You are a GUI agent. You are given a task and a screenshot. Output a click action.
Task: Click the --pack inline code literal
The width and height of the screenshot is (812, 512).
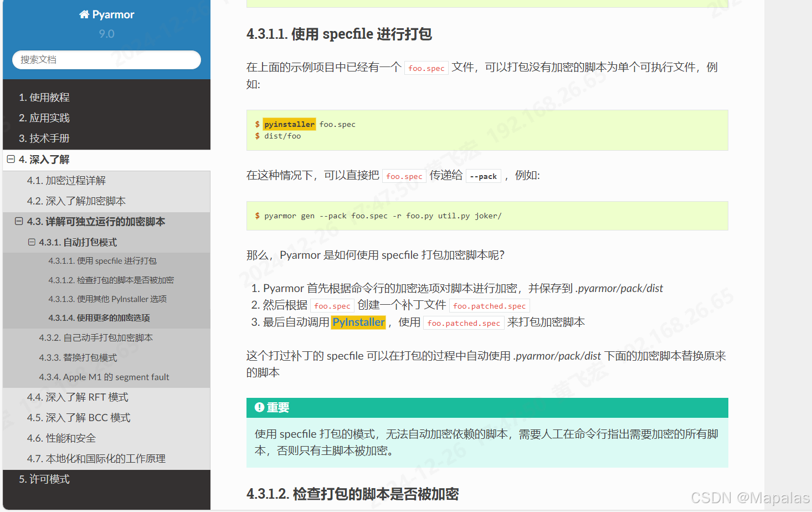click(x=484, y=176)
